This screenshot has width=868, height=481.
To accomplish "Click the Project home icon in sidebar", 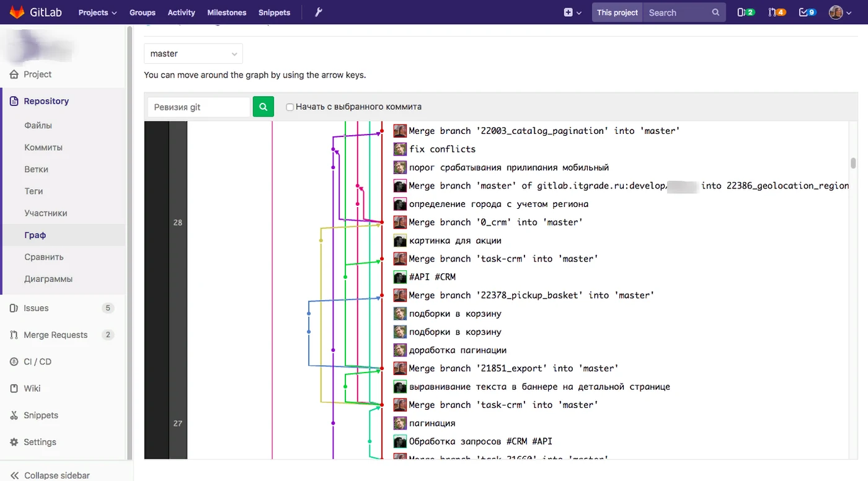I will coord(14,74).
